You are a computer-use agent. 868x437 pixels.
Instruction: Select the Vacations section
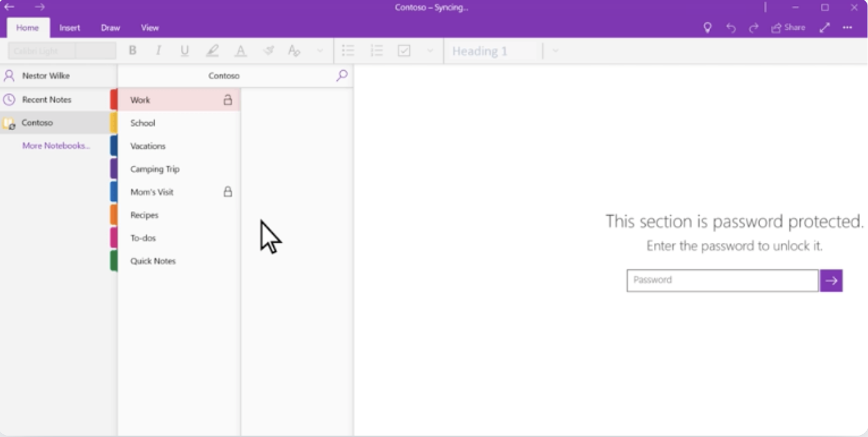[179, 146]
